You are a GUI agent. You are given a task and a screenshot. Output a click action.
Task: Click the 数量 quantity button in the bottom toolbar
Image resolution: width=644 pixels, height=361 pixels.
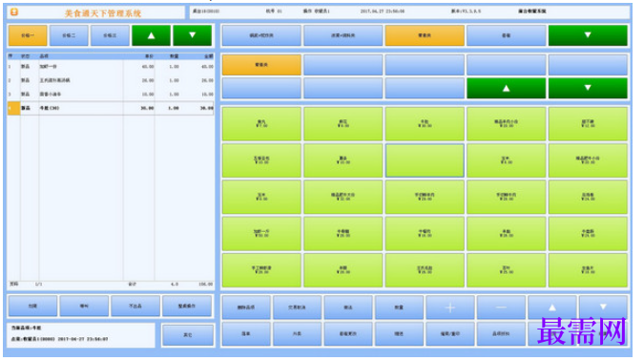[x=399, y=308]
